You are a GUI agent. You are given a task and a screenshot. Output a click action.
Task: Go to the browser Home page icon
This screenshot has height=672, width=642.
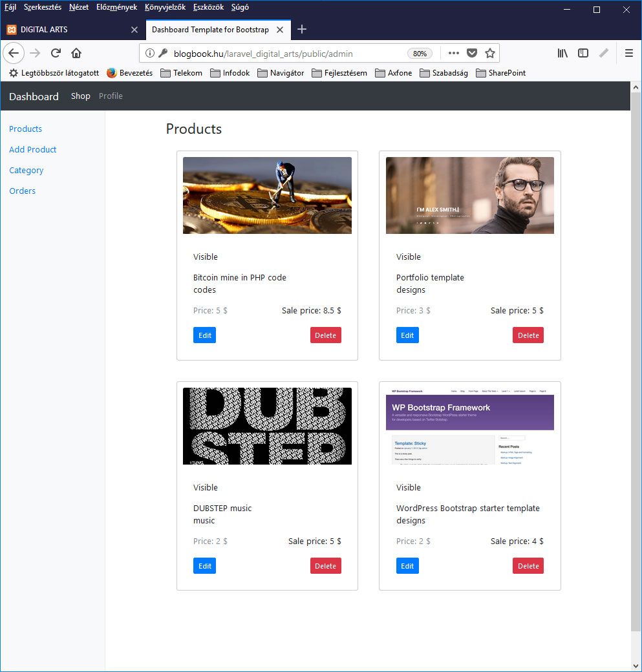(x=76, y=53)
